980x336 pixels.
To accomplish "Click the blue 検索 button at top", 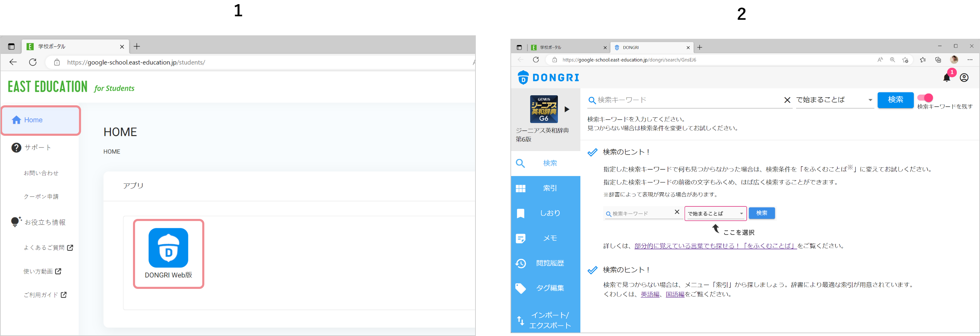I will (895, 100).
